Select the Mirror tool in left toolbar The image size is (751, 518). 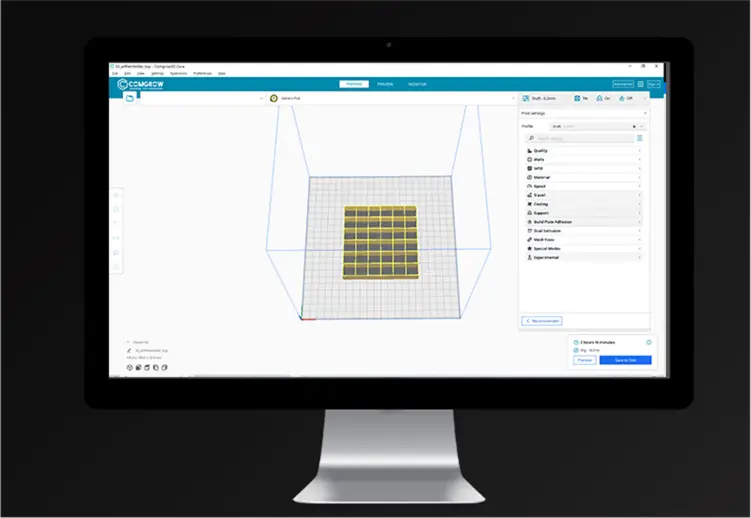[x=117, y=238]
